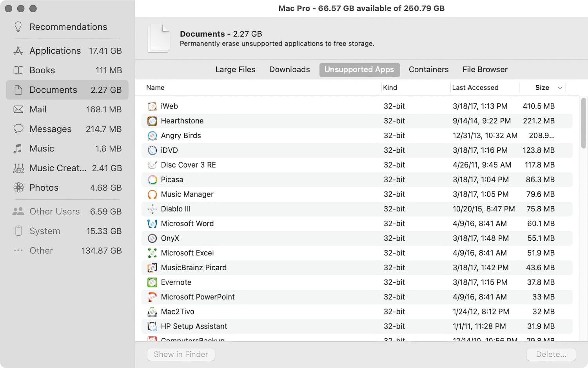Click the Show in Finder button
Image resolution: width=588 pixels, height=368 pixels.
(x=181, y=354)
